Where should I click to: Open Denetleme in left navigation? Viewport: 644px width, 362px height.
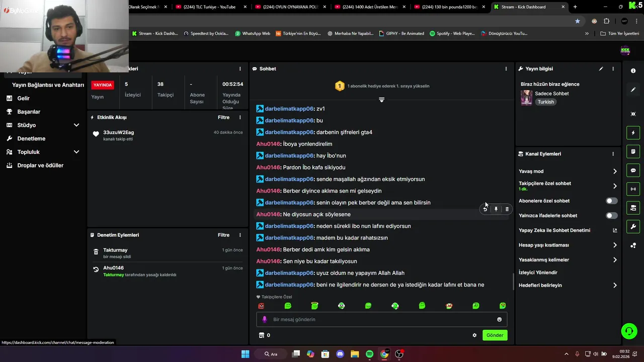point(31,138)
